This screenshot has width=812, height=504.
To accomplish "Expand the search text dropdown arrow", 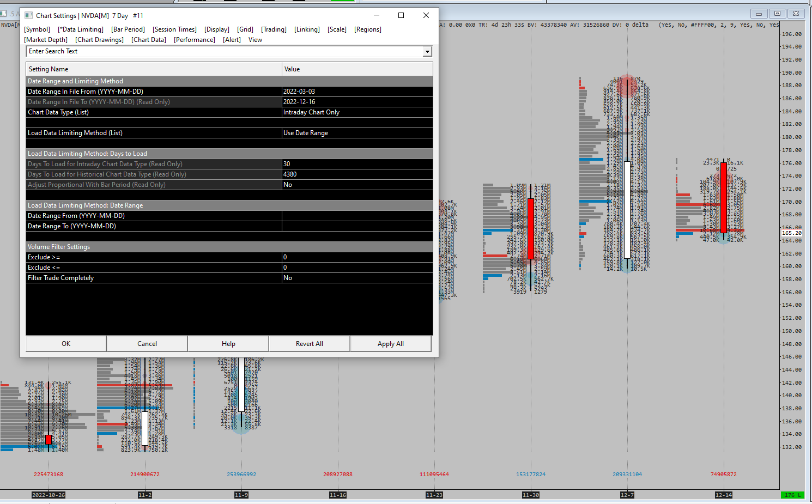I will pos(428,51).
